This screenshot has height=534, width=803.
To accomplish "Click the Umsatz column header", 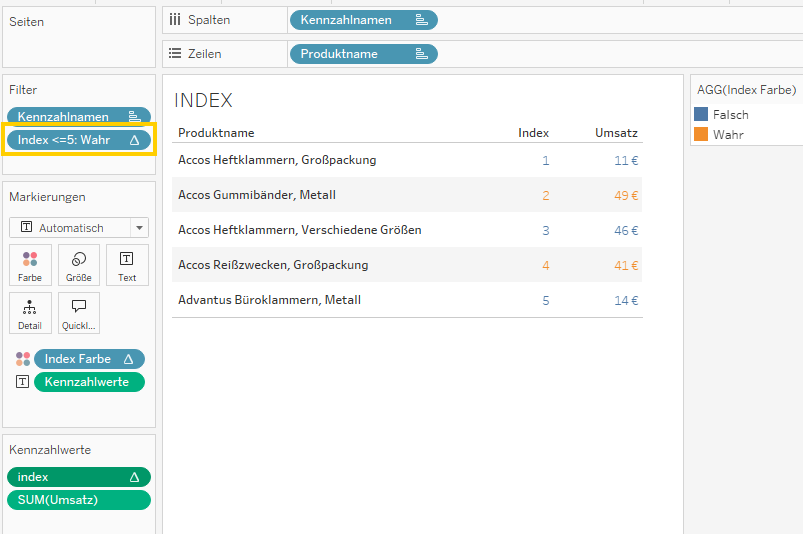I will [616, 133].
